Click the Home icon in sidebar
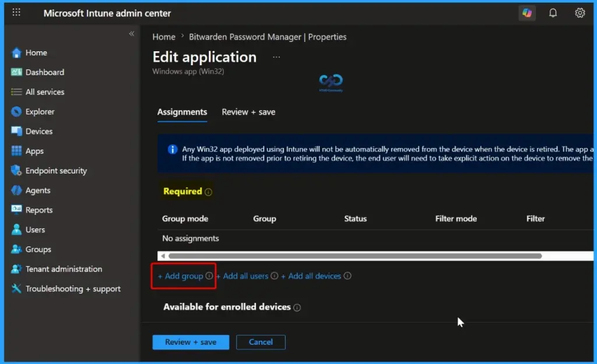This screenshot has width=597, height=364. tap(16, 53)
